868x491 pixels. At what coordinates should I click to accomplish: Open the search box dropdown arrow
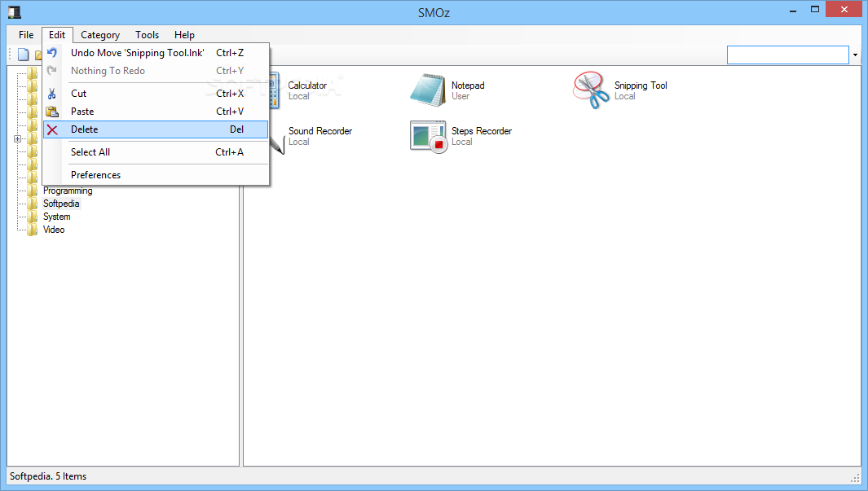pyautogui.click(x=855, y=55)
